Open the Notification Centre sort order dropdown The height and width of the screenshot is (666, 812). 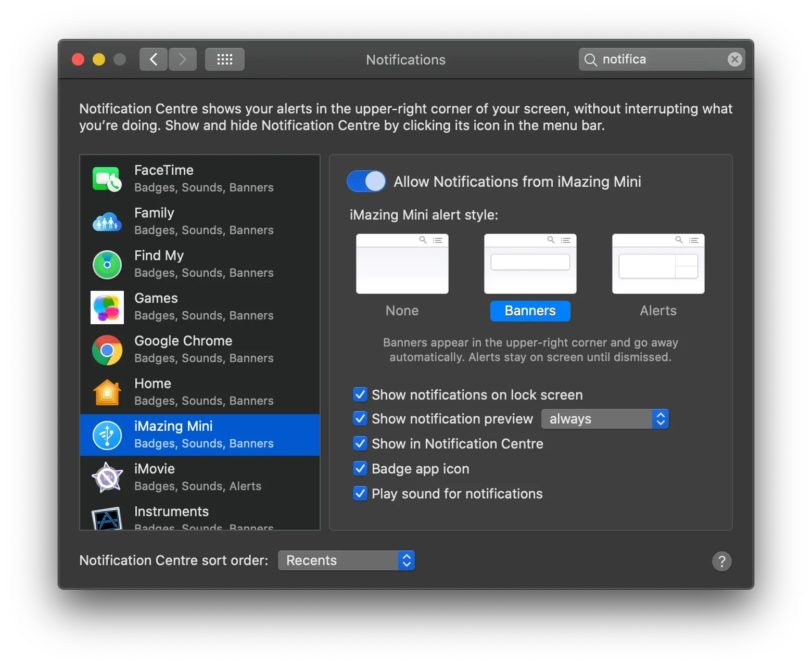coord(346,560)
